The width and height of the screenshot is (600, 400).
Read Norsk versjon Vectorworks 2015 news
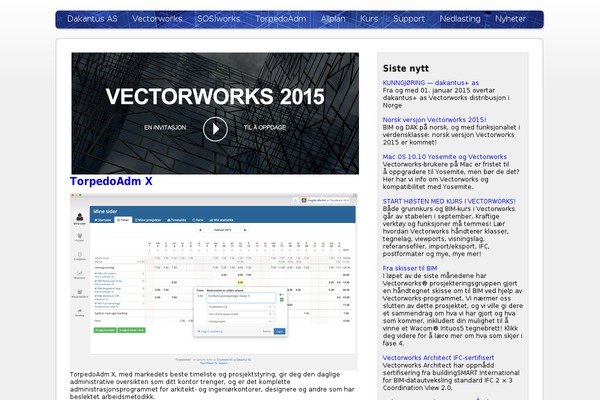(434, 120)
